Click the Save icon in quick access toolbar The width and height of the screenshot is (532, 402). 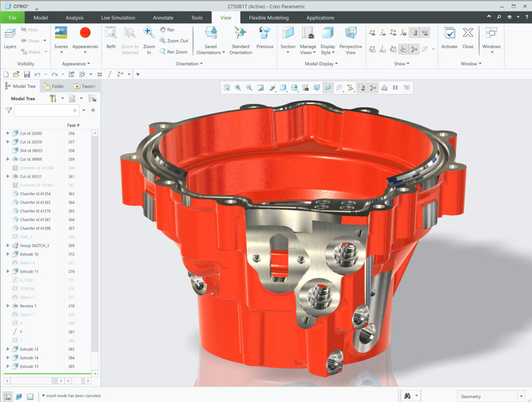click(x=27, y=74)
